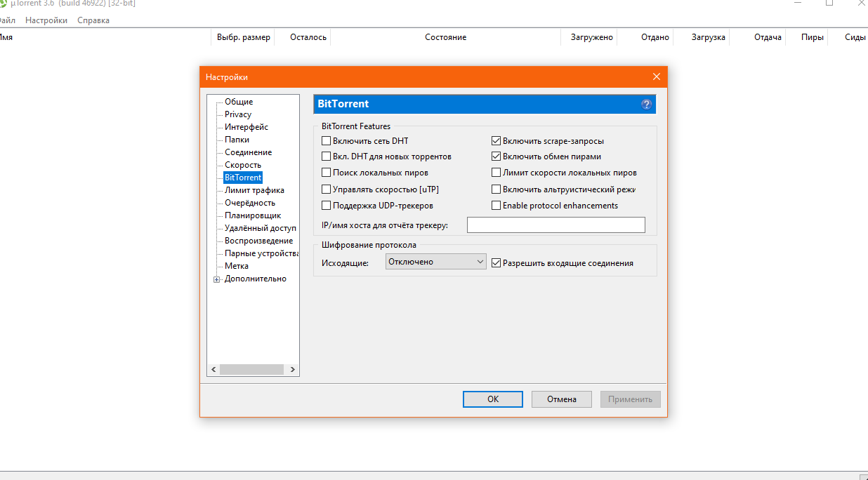Click the settings tree horizontal scrollbar thumb
Image resolution: width=868 pixels, height=480 pixels.
point(251,369)
